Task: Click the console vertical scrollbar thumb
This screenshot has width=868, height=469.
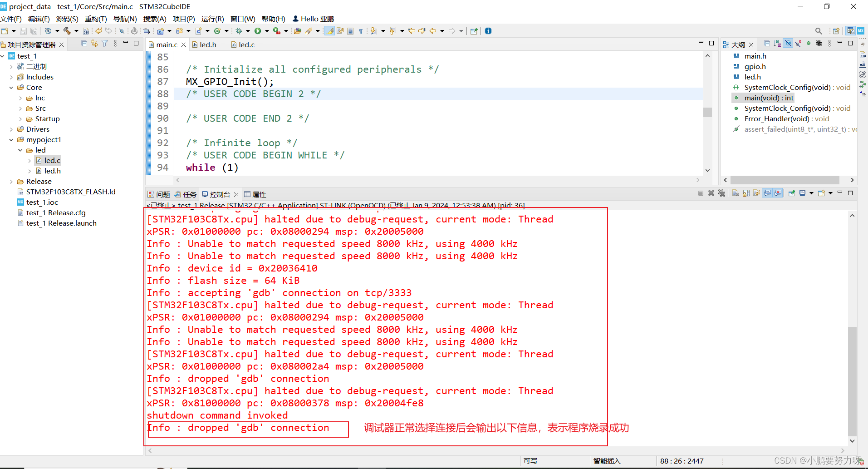Action: 852,381
